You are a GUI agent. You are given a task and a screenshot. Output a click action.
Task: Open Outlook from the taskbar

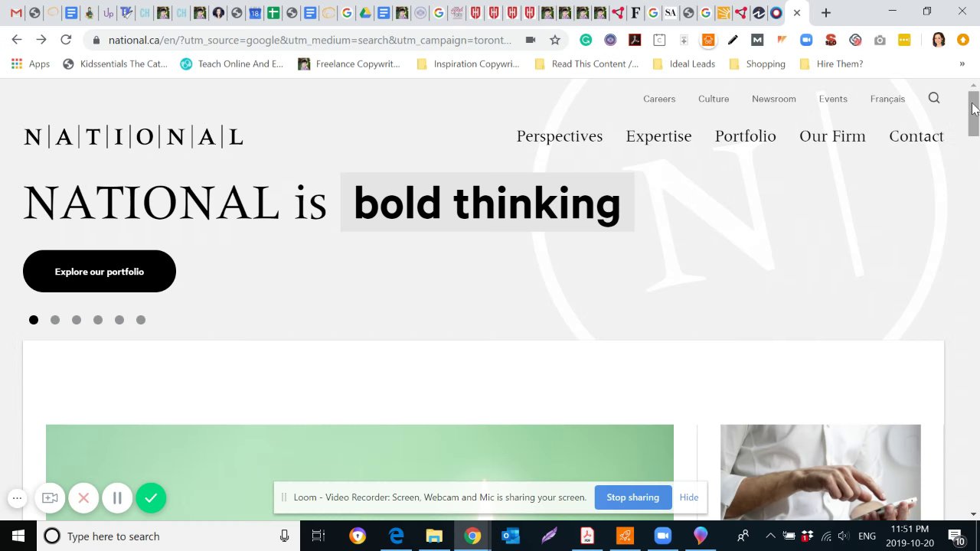click(511, 536)
